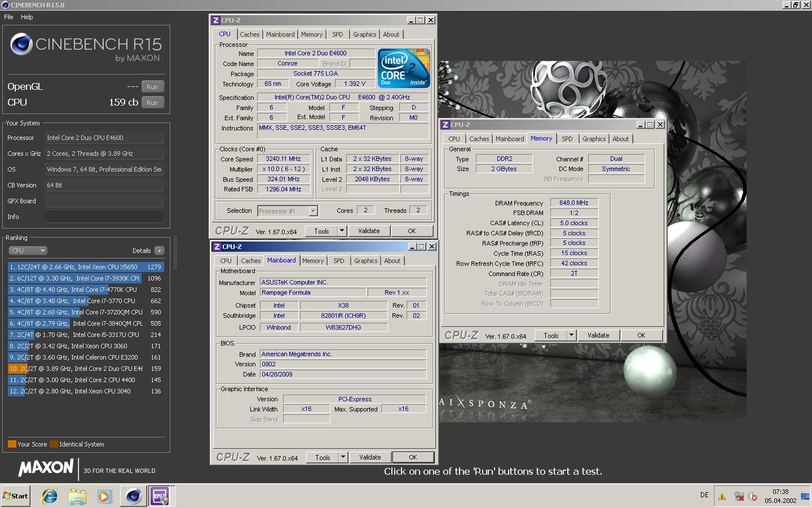Select ranking row Xeon CPU X5650

point(86,267)
